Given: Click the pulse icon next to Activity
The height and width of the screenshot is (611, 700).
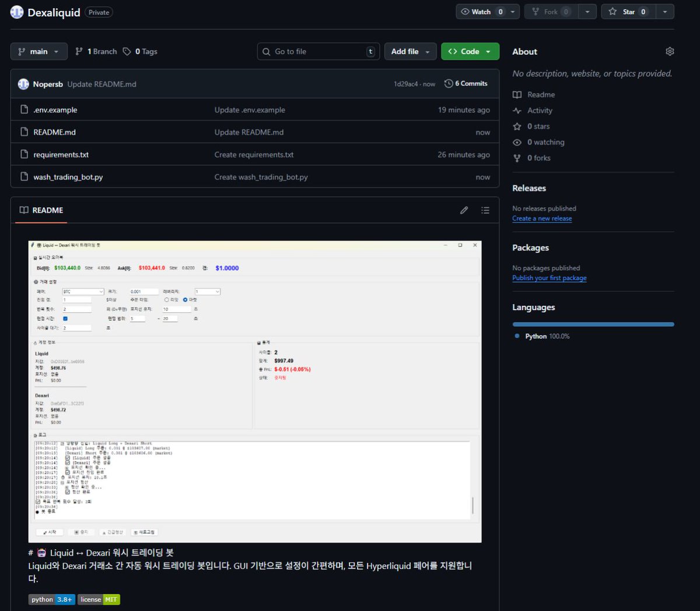Looking at the screenshot, I should tap(517, 110).
